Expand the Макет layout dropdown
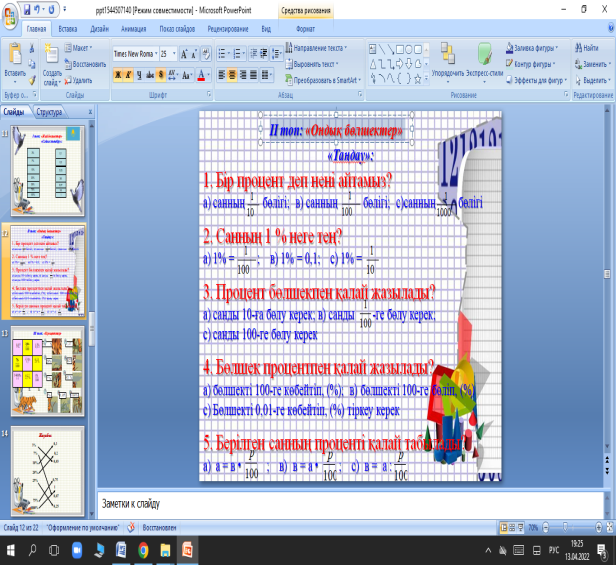Image resolution: width=616 pixels, height=565 pixels. point(78,48)
